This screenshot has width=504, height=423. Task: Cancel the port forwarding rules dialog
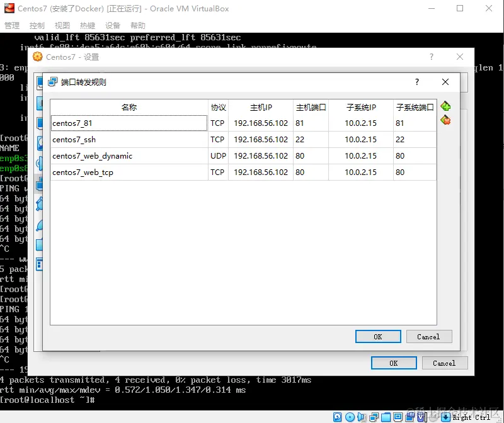pos(429,337)
